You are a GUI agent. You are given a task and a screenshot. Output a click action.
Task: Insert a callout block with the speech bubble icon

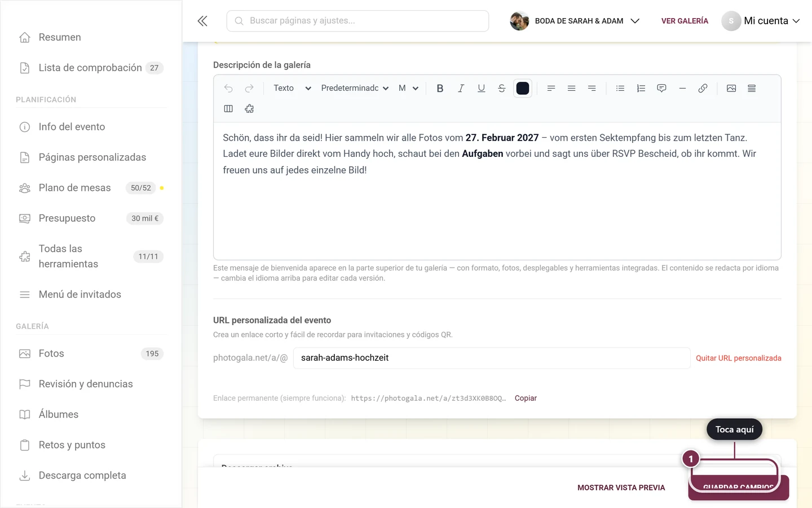click(x=661, y=88)
